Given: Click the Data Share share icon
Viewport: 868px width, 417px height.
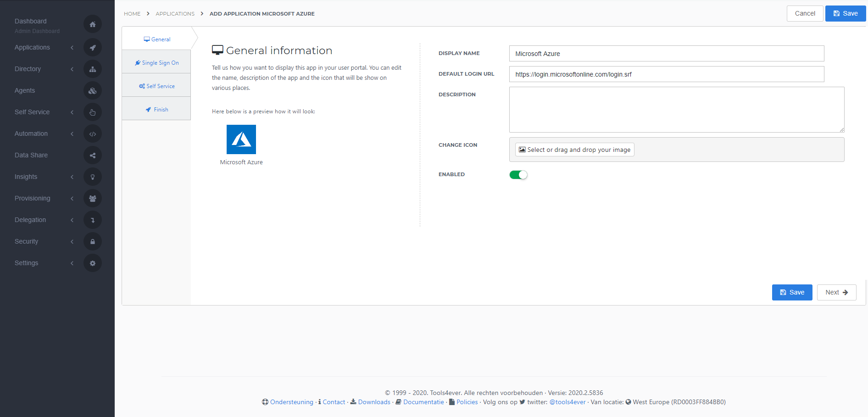Looking at the screenshot, I should (x=93, y=155).
